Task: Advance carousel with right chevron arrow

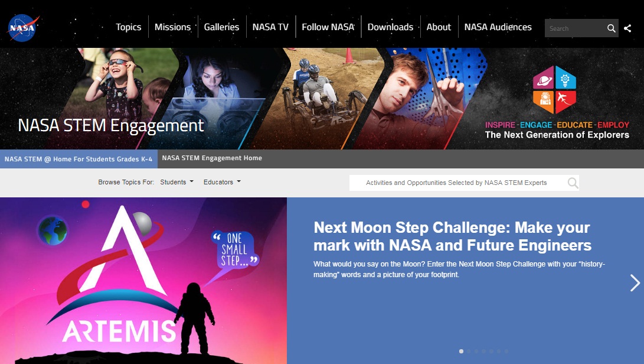Action: pos(635,282)
